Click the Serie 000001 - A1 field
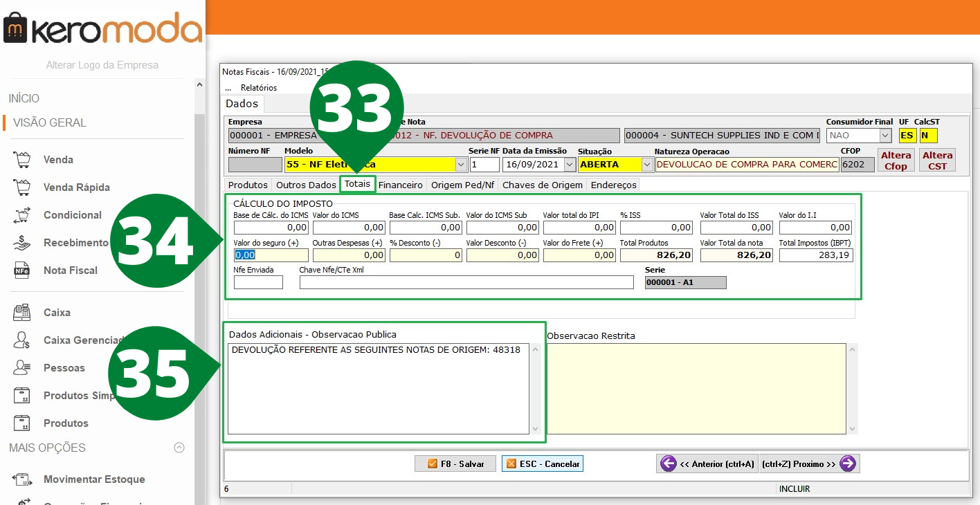The height and width of the screenshot is (505, 980). click(x=685, y=282)
